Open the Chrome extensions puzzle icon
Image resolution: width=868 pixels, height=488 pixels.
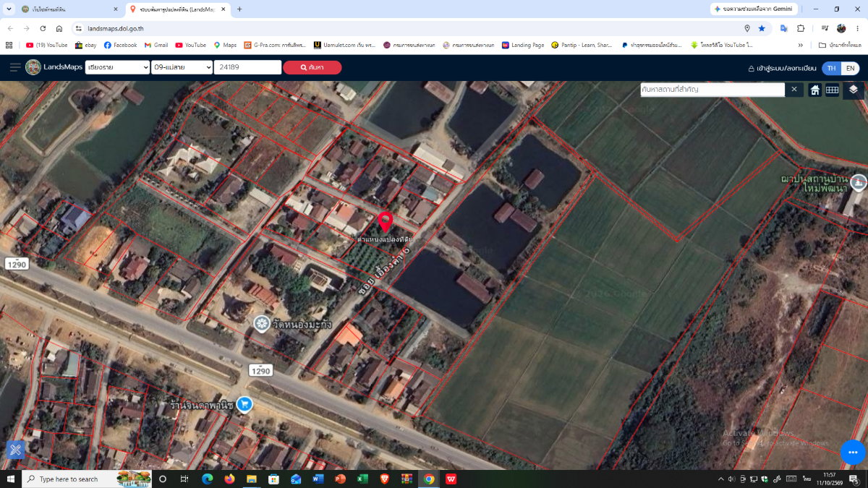[801, 28]
